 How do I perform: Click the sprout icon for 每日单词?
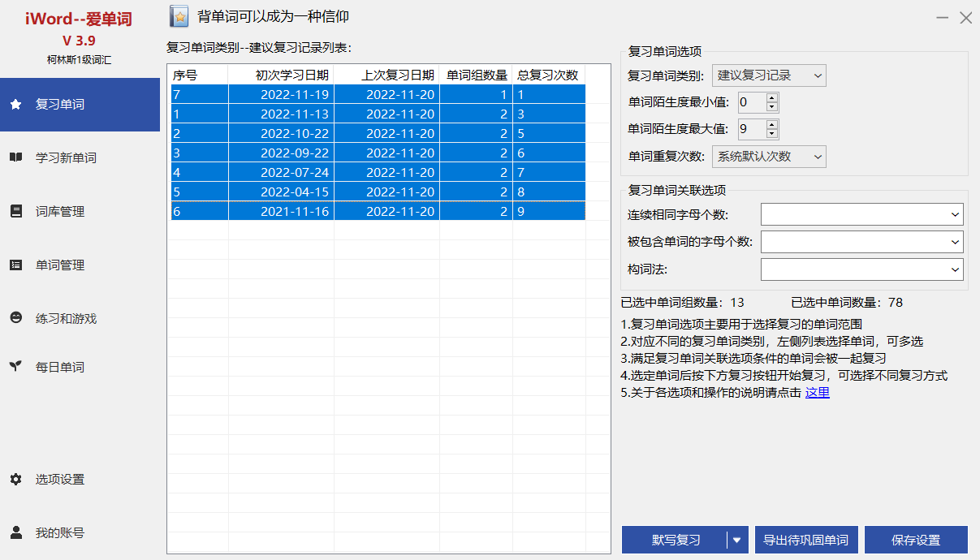coord(15,367)
